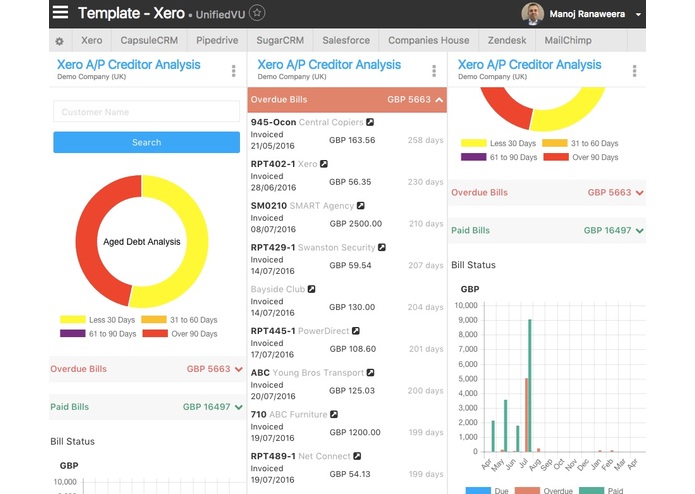Select the SM0210 bill reference
This screenshot has height=494, width=695.
click(269, 206)
